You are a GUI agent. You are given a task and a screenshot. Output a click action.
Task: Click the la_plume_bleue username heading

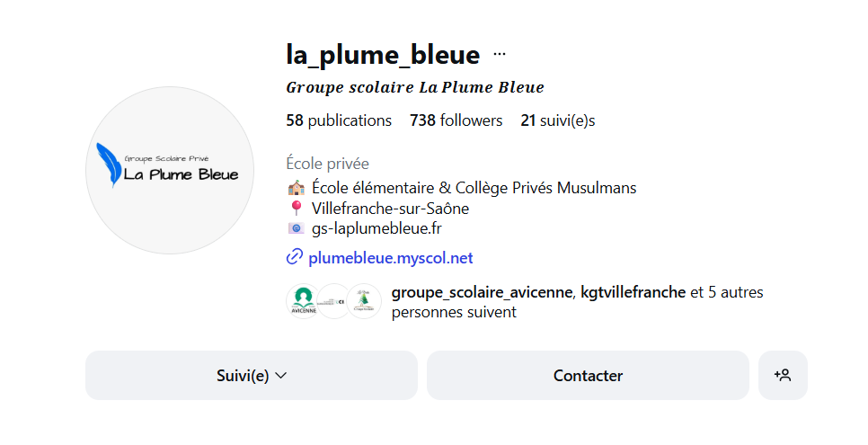tap(383, 54)
